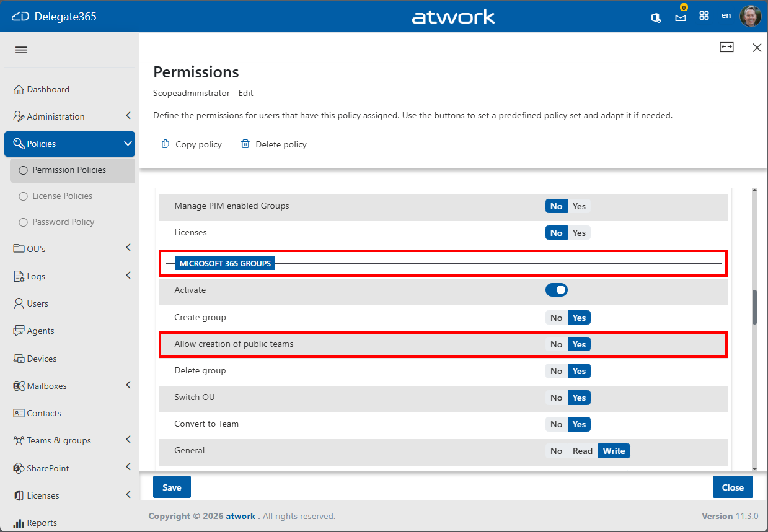Click the Logs document icon

(19, 276)
